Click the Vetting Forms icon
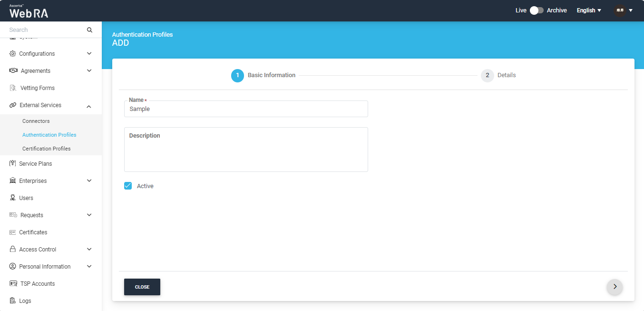644x311 pixels. pyautogui.click(x=13, y=88)
